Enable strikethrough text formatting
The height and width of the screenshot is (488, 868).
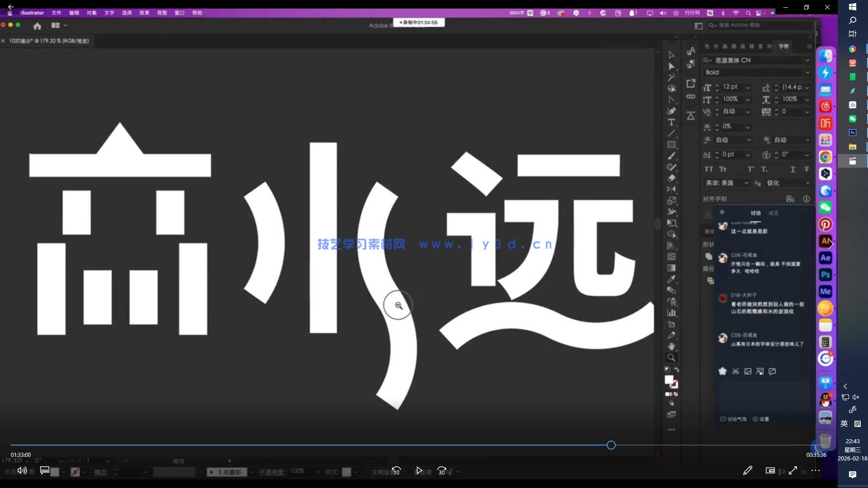pos(807,169)
